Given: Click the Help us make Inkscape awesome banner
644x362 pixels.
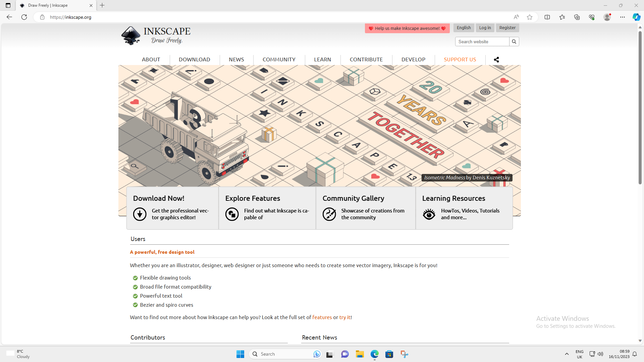Looking at the screenshot, I should [407, 28].
